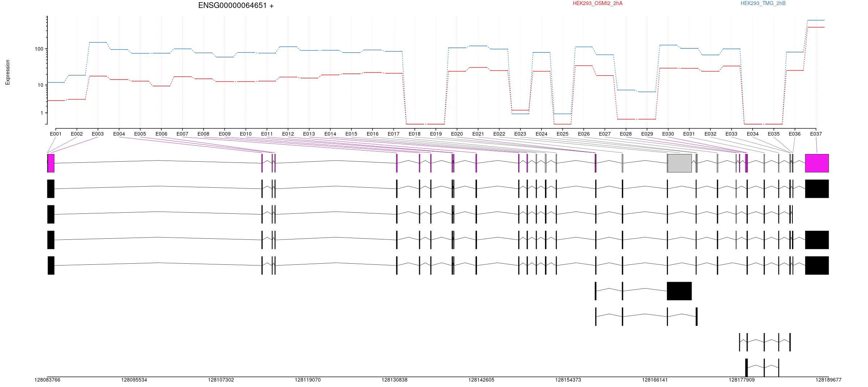
Task: Click genomic coordinate 128083766
Action: tap(47, 380)
